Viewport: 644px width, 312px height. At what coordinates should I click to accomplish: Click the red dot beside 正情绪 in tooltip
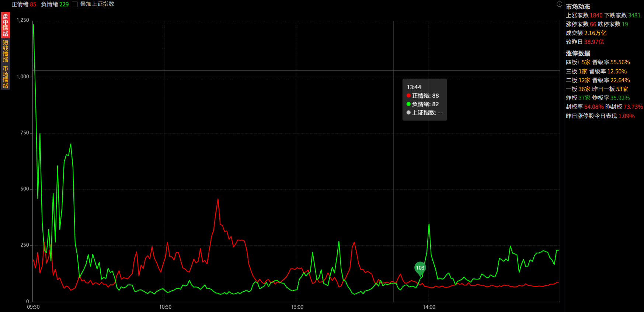pyautogui.click(x=408, y=96)
